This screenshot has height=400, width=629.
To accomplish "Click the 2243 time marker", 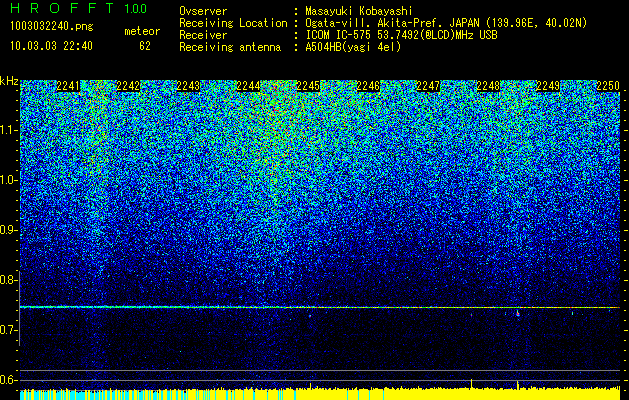I will [188, 86].
